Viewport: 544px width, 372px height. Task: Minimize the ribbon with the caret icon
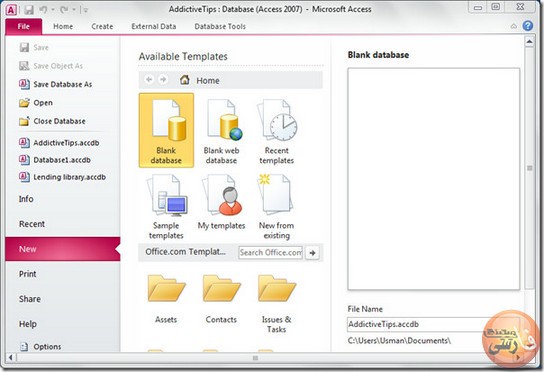click(514, 26)
